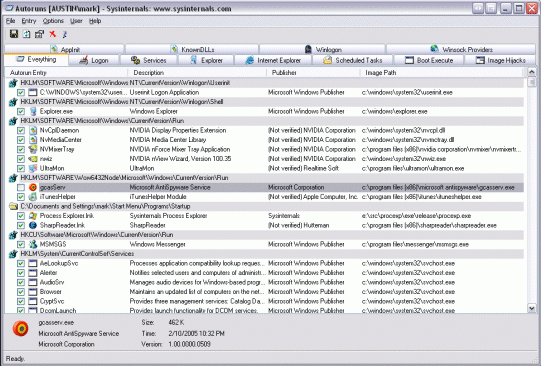
Task: Select the DcomLaunch service row
Action: (x=265, y=310)
